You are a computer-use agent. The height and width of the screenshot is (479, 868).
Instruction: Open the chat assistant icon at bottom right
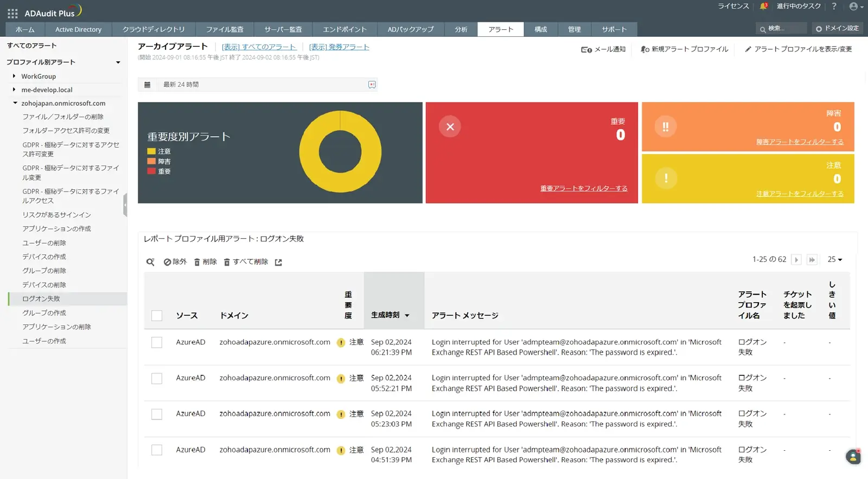click(x=853, y=457)
